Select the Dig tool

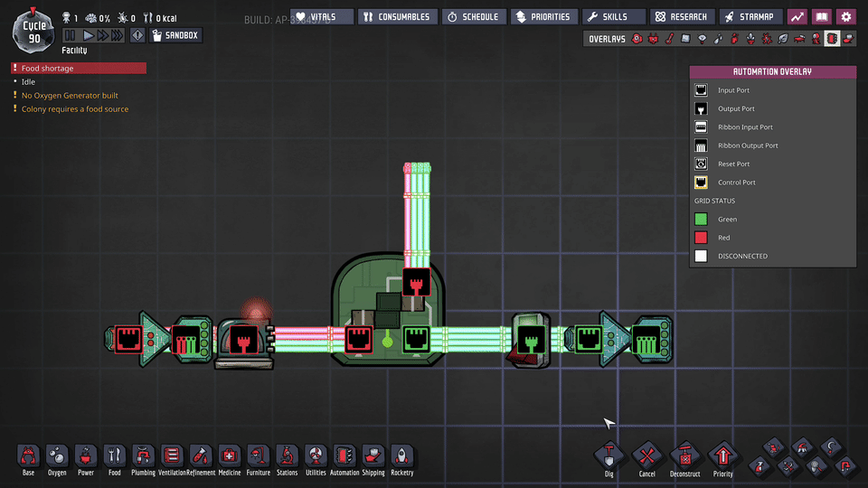[x=609, y=455]
